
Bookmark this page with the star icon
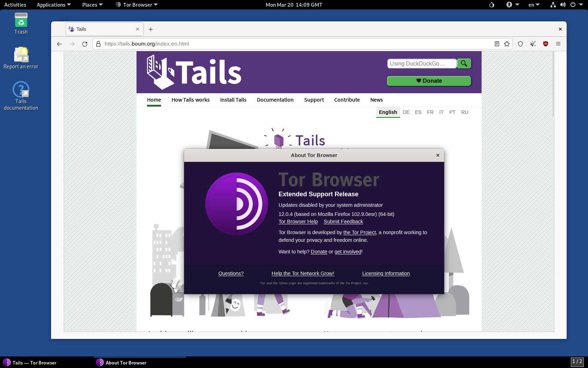click(507, 44)
